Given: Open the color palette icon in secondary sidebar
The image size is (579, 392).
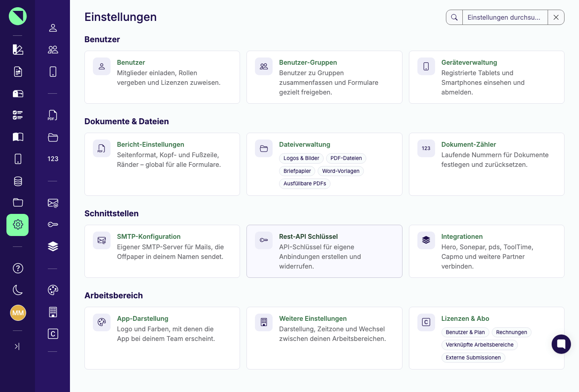Looking at the screenshot, I should tap(53, 290).
